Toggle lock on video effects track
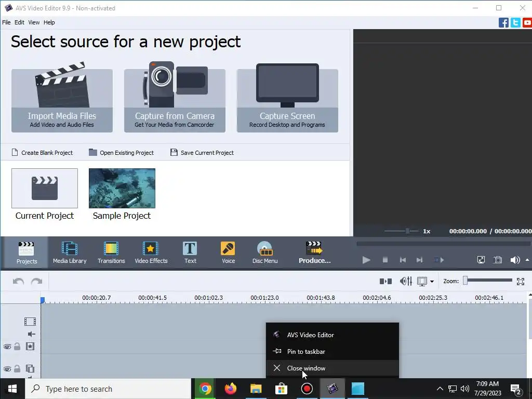Viewport: 532px width, 399px height. pos(17,347)
